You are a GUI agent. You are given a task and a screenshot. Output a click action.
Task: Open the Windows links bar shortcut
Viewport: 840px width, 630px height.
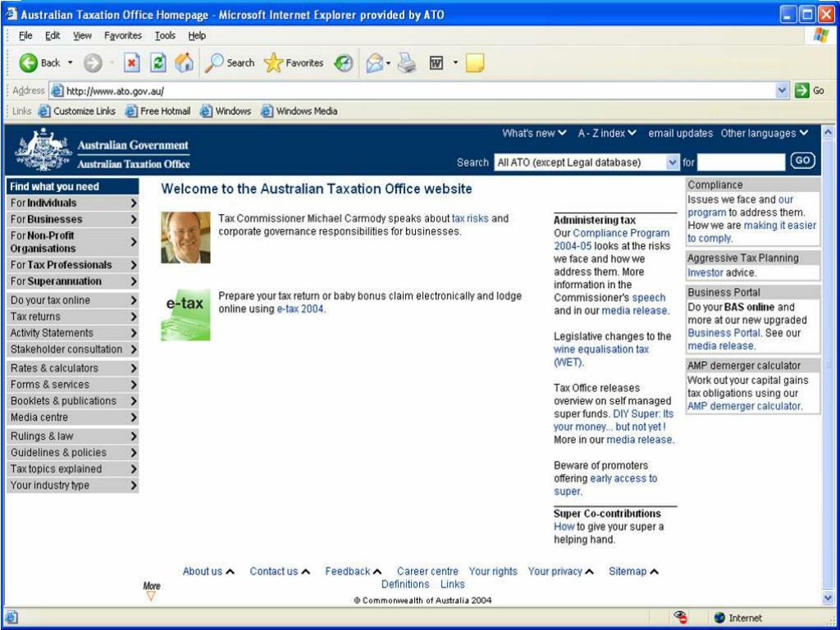pyautogui.click(x=226, y=111)
